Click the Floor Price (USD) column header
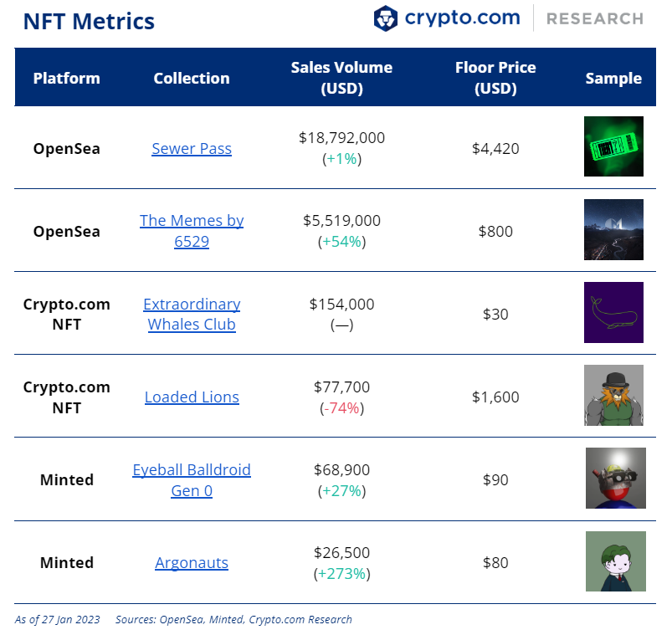This screenshot has width=672, height=635. [x=495, y=78]
